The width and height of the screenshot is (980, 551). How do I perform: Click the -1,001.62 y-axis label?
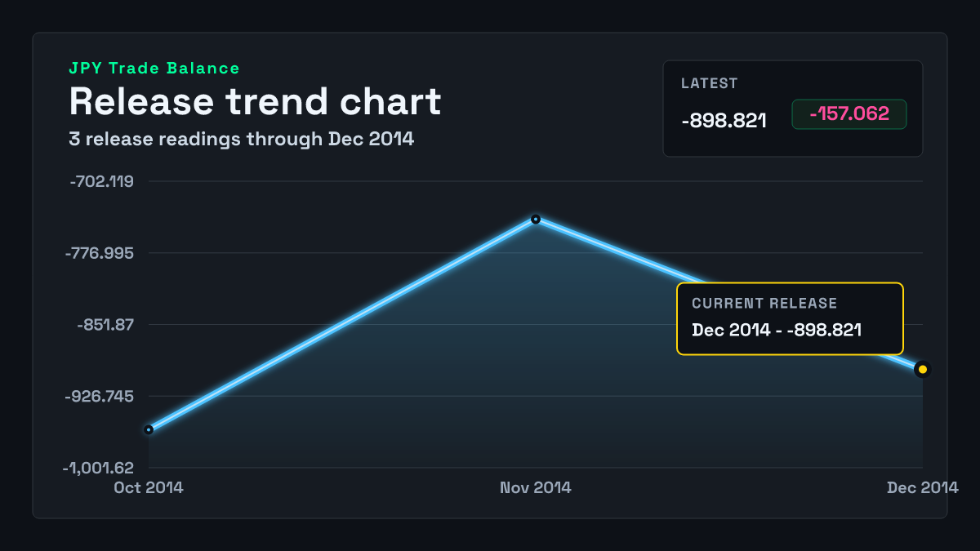[98, 468]
